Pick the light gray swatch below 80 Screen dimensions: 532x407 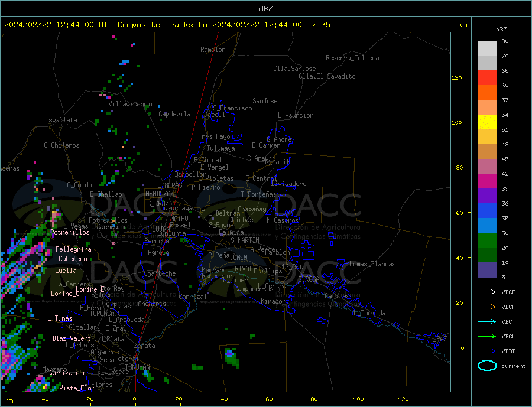(x=487, y=48)
